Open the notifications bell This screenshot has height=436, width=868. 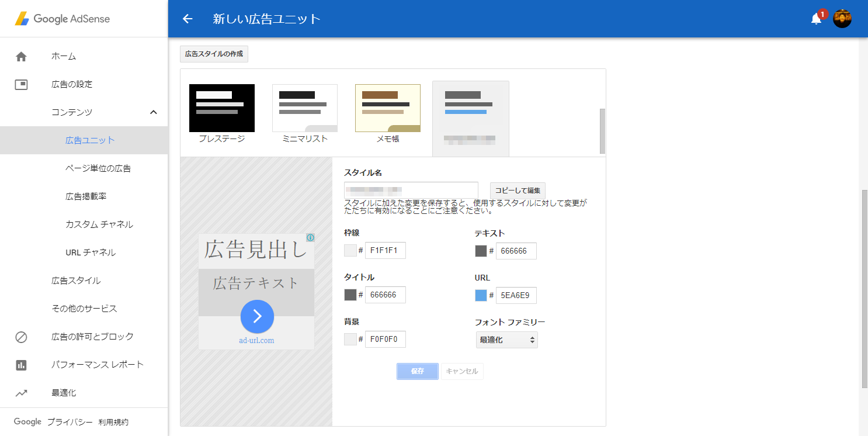(817, 19)
